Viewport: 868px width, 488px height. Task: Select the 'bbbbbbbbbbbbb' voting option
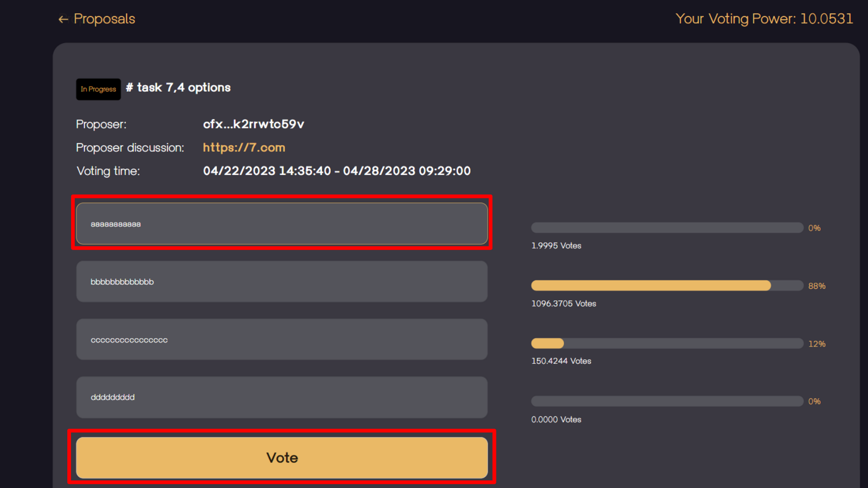pyautogui.click(x=282, y=281)
